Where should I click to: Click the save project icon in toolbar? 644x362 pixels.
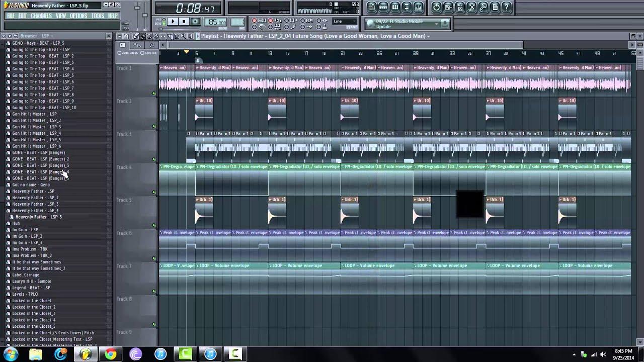click(x=448, y=7)
